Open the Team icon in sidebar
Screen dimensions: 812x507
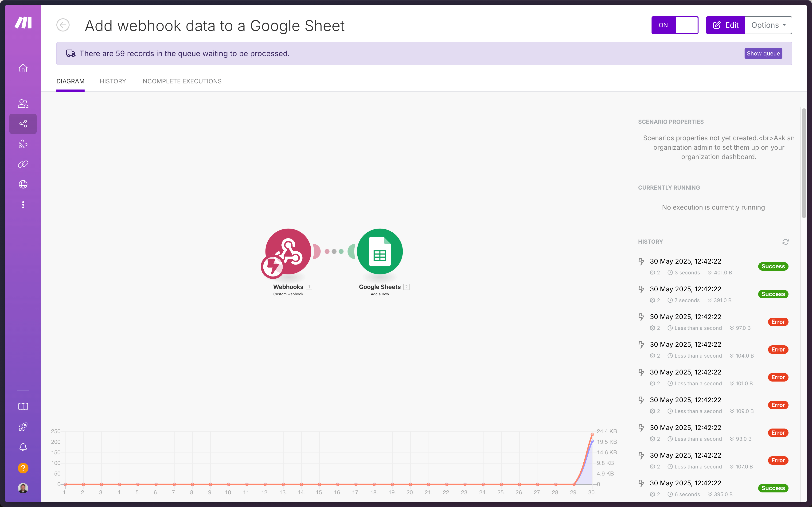pyautogui.click(x=23, y=104)
